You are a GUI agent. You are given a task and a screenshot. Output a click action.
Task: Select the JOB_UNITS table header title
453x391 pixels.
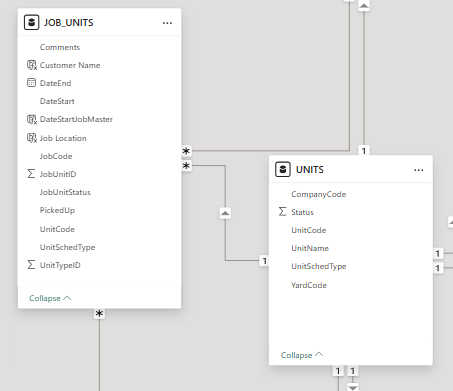(69, 23)
